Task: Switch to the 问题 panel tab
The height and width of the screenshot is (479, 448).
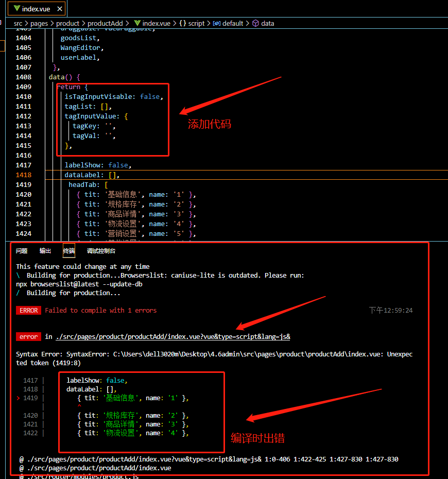Action: (x=22, y=251)
